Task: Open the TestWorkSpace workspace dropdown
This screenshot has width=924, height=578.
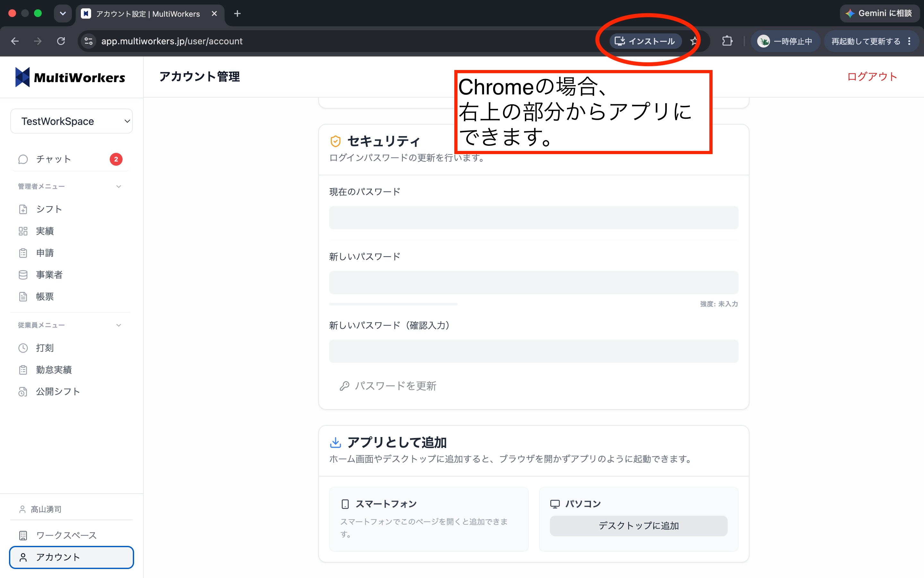Action: pyautogui.click(x=72, y=121)
